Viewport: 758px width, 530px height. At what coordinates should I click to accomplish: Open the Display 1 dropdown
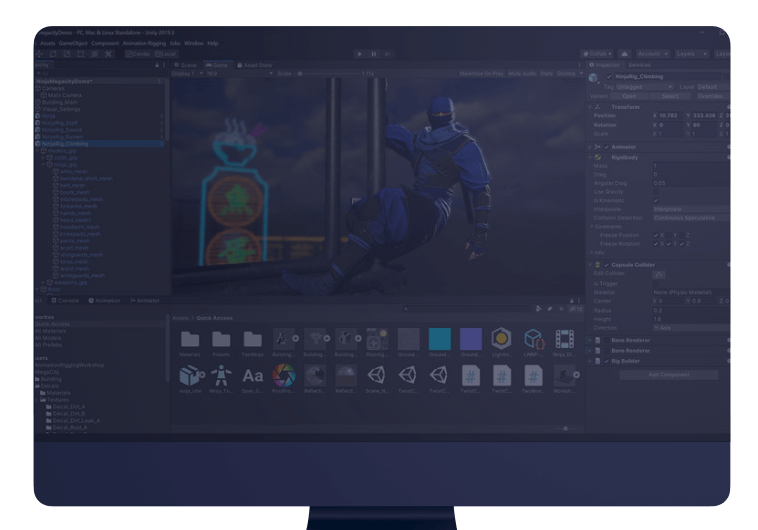pos(188,74)
